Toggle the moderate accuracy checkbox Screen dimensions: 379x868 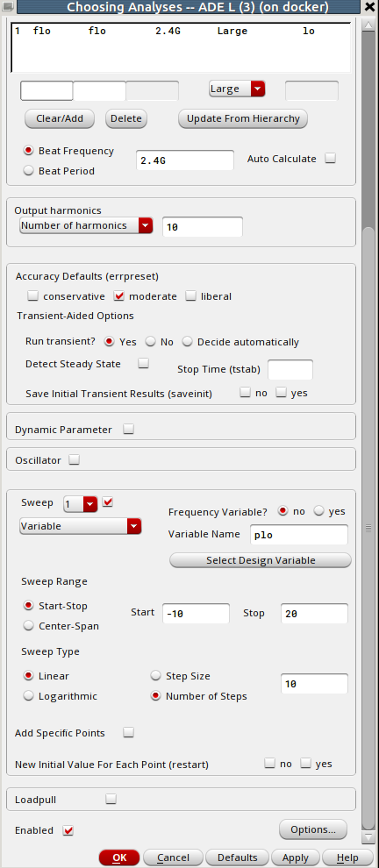(119, 296)
